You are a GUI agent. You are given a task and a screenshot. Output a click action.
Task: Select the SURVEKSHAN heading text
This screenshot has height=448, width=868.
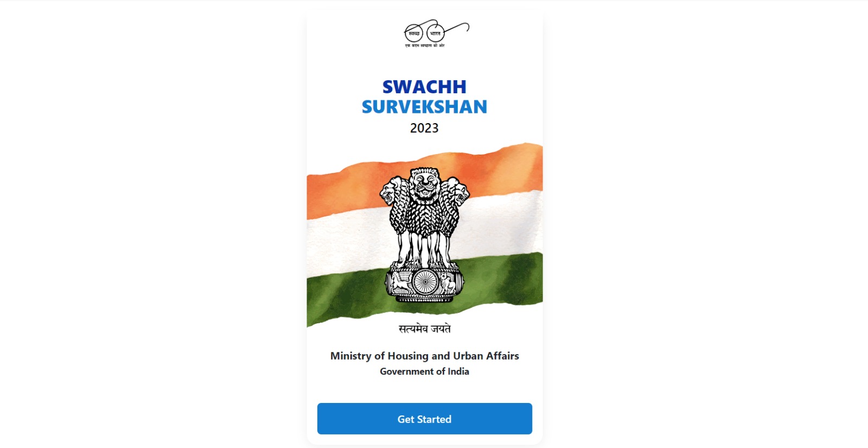coord(424,107)
